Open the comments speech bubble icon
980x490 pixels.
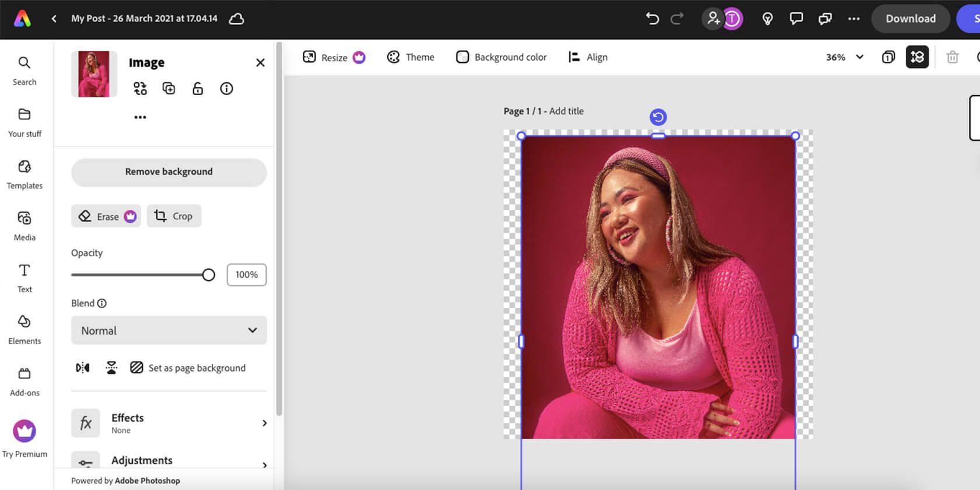(x=796, y=19)
